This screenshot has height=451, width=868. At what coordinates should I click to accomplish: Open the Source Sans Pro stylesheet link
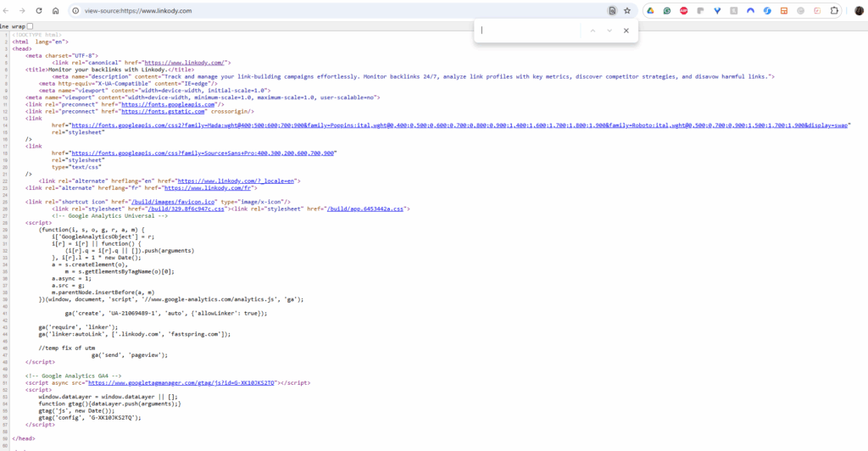203,153
